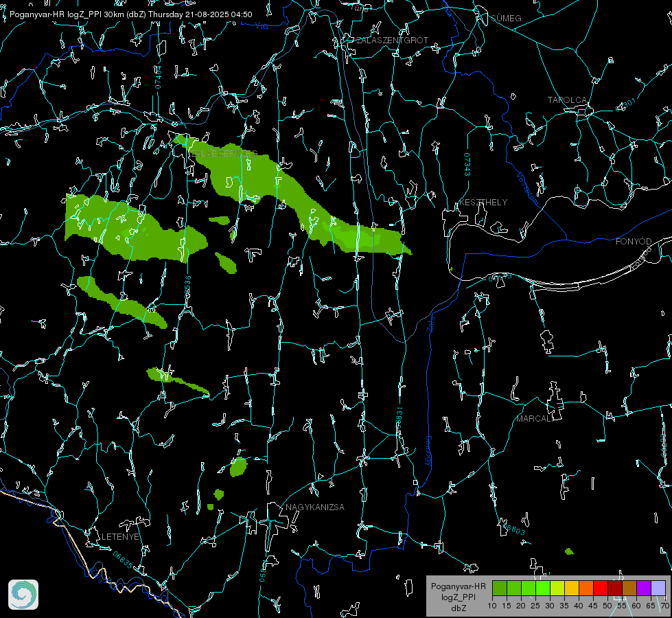Screen dimensions: 672x618
Task: Pick the 65-70 dBZ lavender swatch
Action: click(x=658, y=588)
